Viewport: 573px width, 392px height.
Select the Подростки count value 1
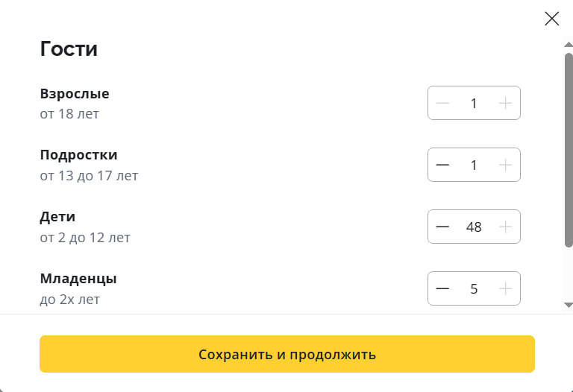[474, 165]
